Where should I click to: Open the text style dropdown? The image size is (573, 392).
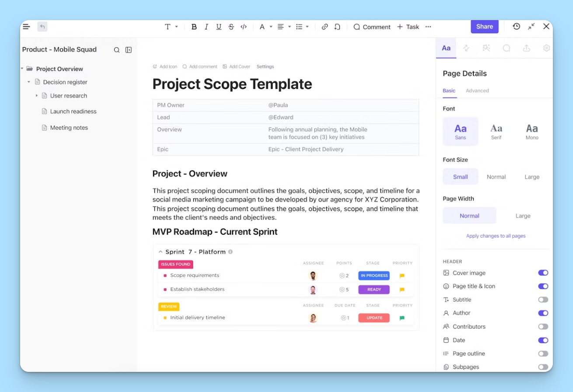coord(171,27)
